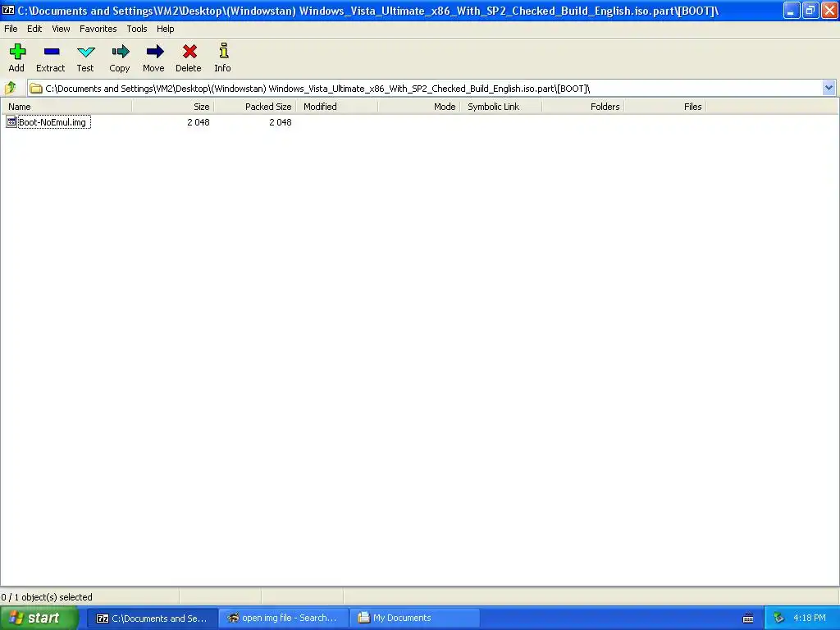Click the 2 048 Size value

pos(199,122)
